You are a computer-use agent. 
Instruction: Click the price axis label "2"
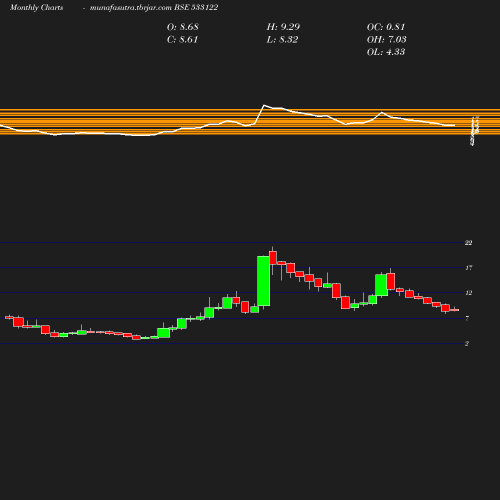point(467,343)
